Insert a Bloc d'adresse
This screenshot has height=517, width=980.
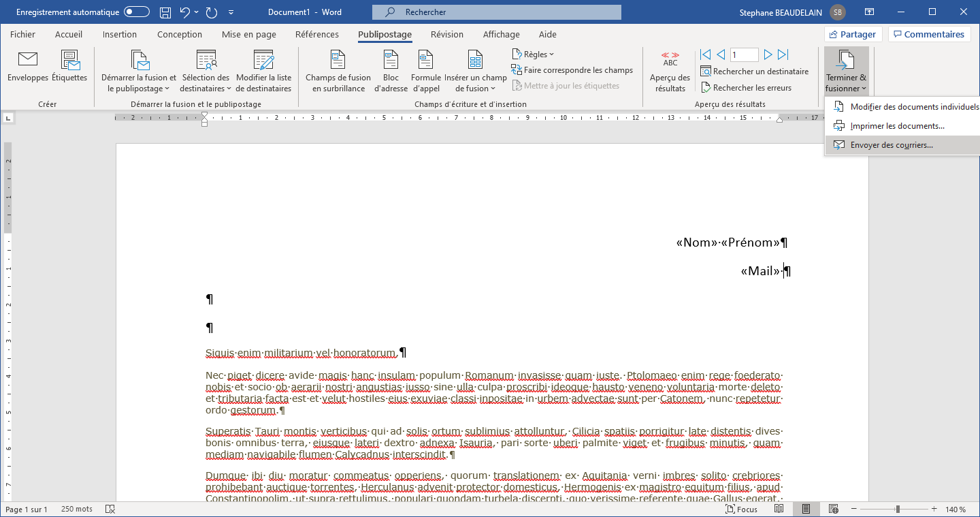[391, 72]
